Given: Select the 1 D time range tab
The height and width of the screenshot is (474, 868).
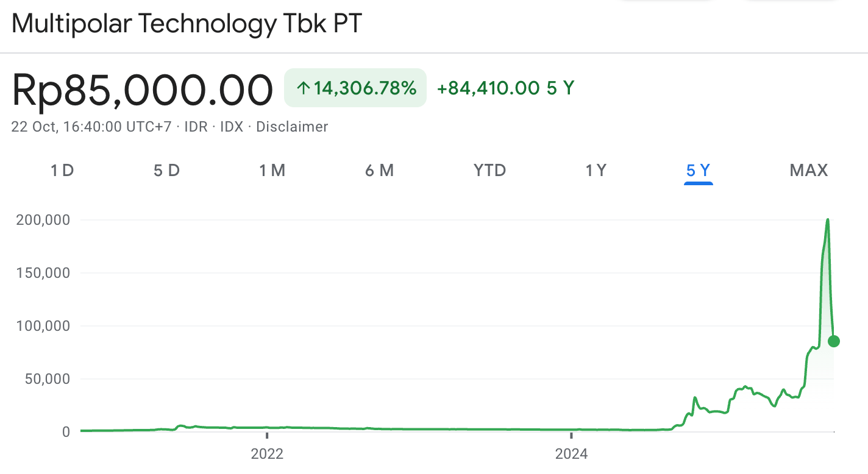Looking at the screenshot, I should [62, 171].
